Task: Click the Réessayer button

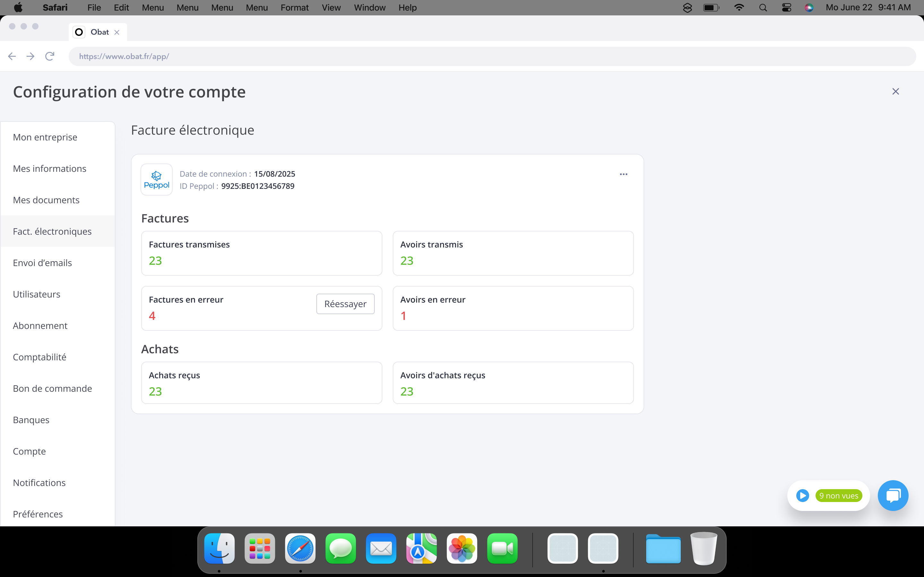Action: pos(345,304)
